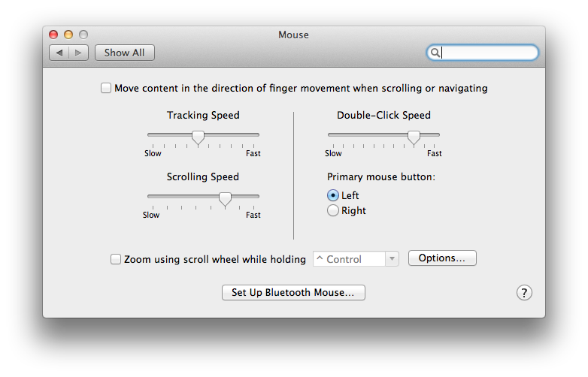Click the red close window button
Viewport: 588px width, 377px height.
[53, 35]
